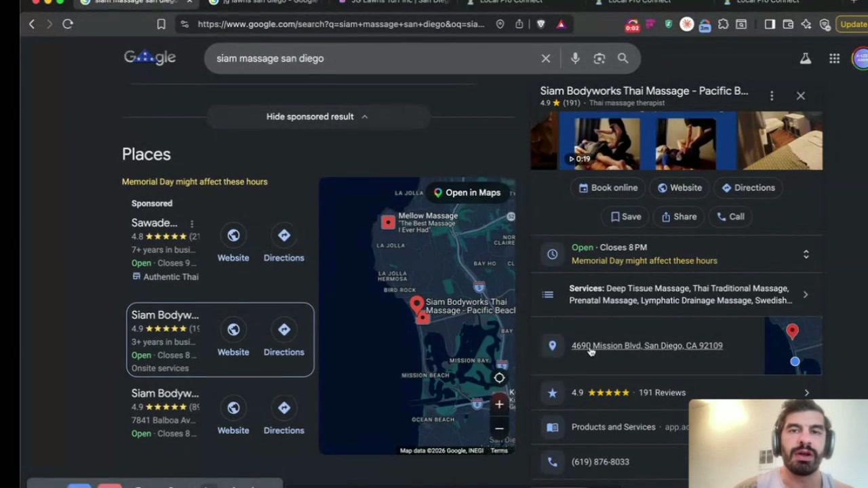Click the Google logo
The height and width of the screenshot is (488, 868).
(150, 58)
